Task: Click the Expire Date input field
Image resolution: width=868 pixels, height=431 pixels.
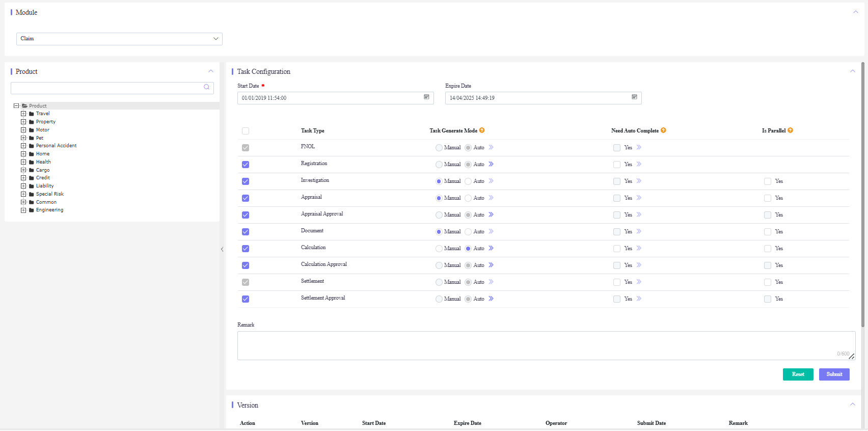Action: click(x=543, y=98)
